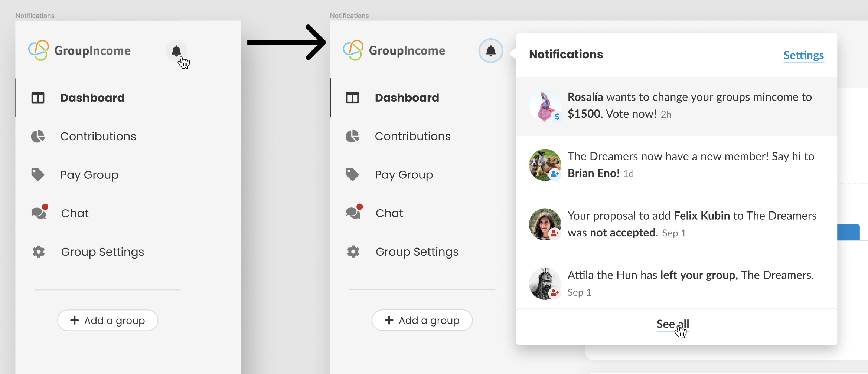Click the See all link
868x374 pixels.
[673, 324]
